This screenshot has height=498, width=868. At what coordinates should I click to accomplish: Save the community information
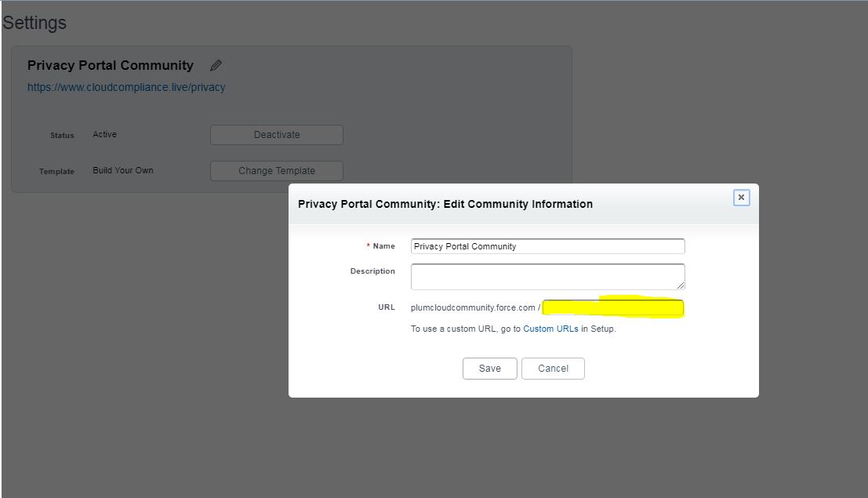490,369
